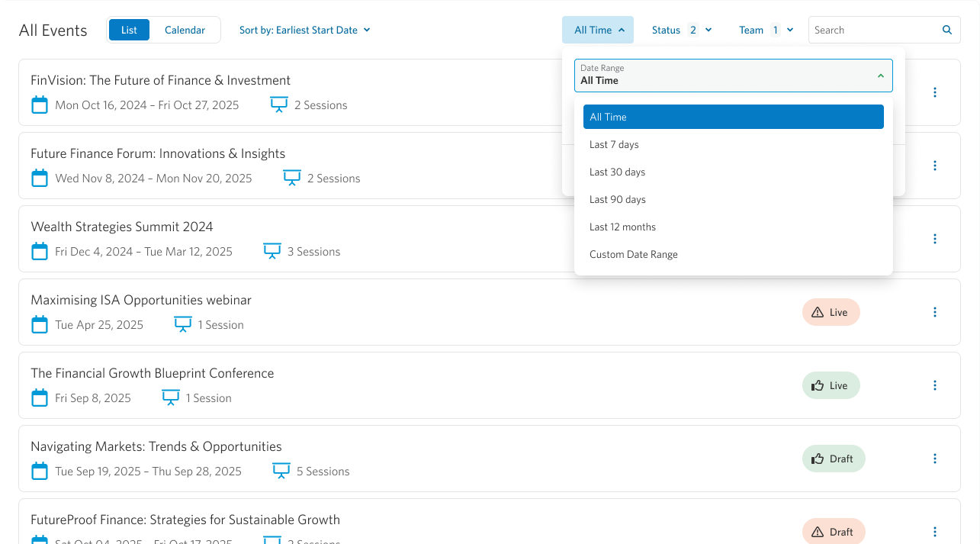Viewport: 980px width, 544px height.
Task: Select the List view toggle
Action: pyautogui.click(x=129, y=31)
